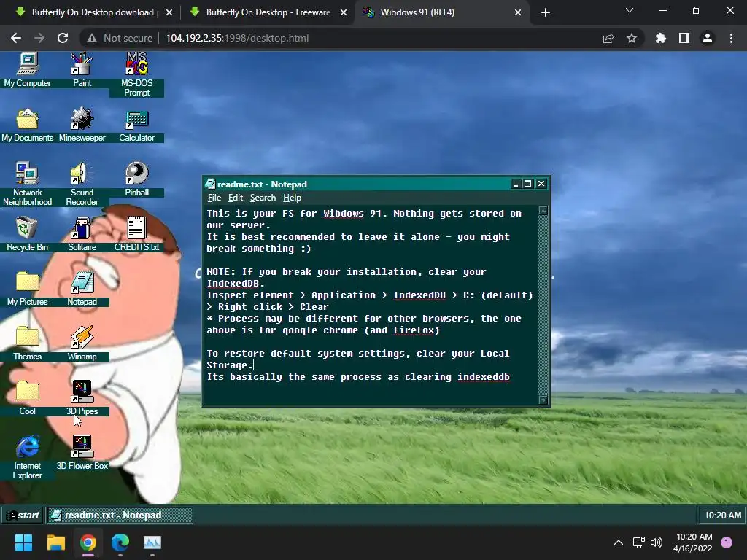Click the Notepad scrollbar up arrow

click(543, 211)
